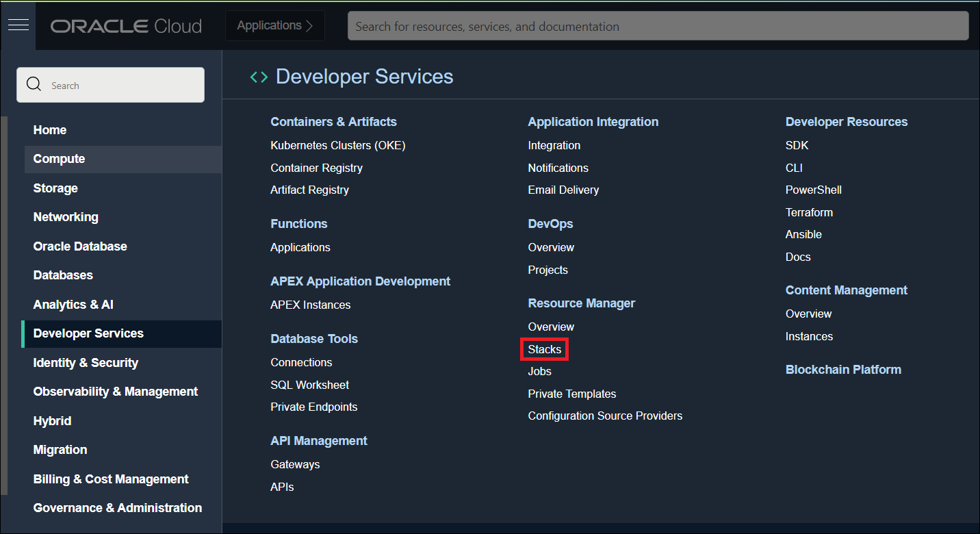Open the hamburger navigation menu
Image resolution: width=980 pixels, height=534 pixels.
pyautogui.click(x=18, y=25)
